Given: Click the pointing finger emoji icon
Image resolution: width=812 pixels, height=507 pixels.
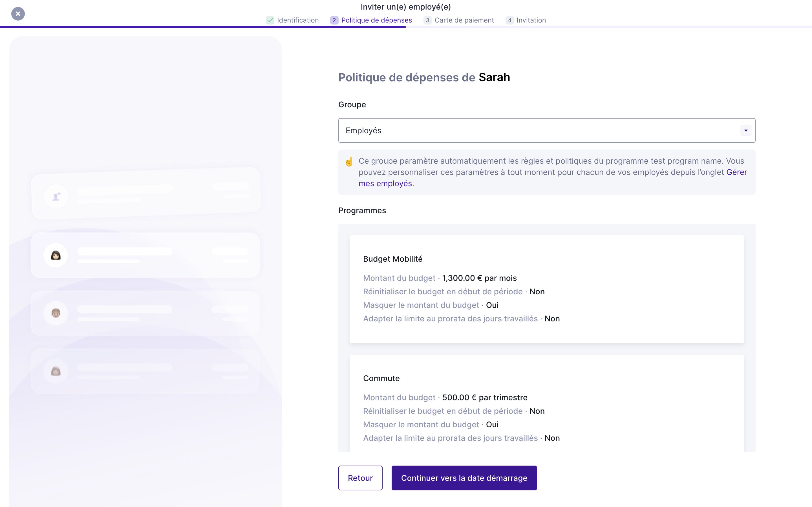Looking at the screenshot, I should pos(349,162).
